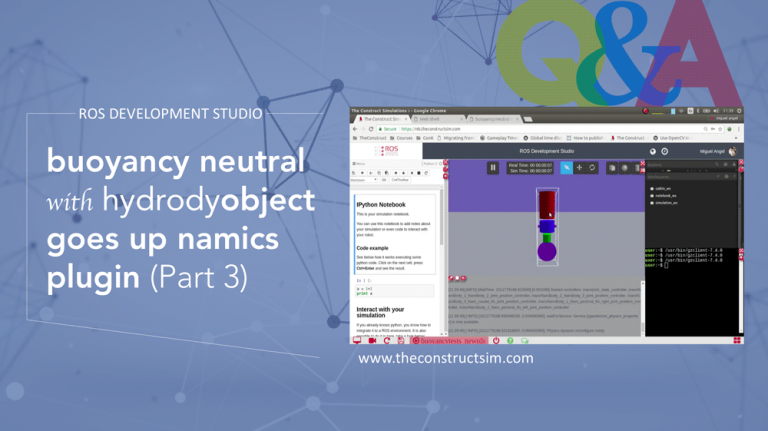Image resolution: width=768 pixels, height=431 pixels.
Task: Open a new Chrome tab
Action: [x=528, y=119]
